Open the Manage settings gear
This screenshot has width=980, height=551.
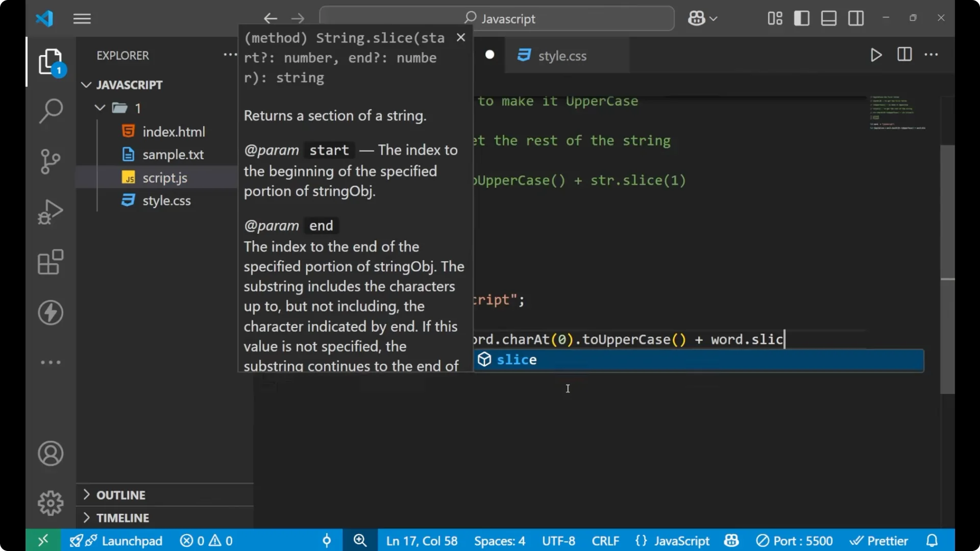point(50,503)
